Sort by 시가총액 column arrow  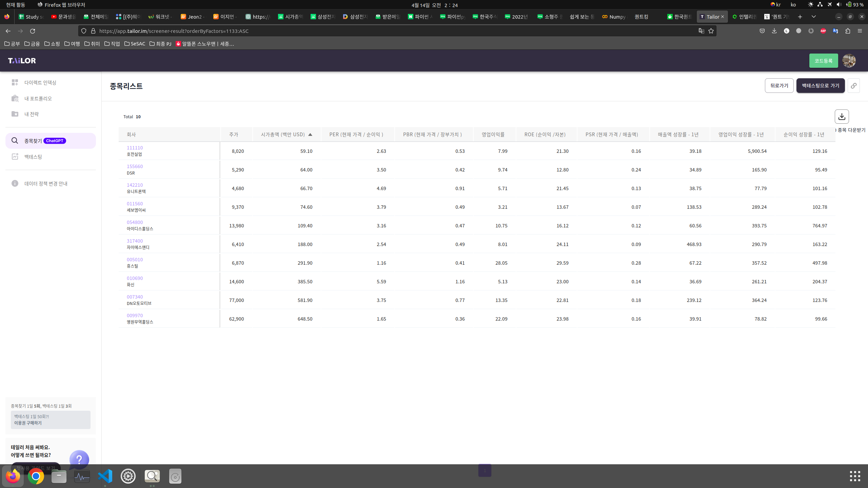310,135
